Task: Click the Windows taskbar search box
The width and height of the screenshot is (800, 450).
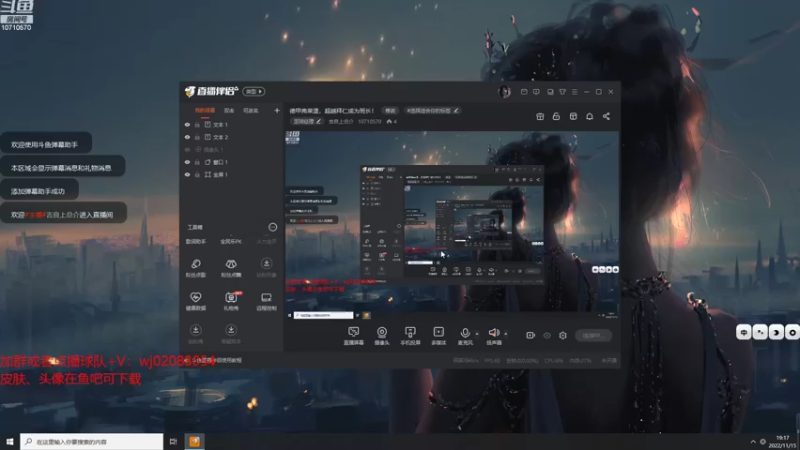Action: [92, 441]
